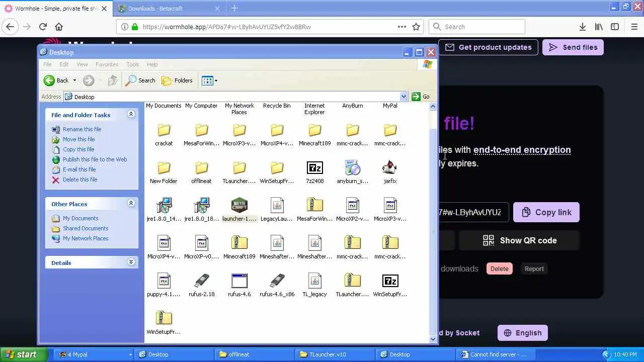Bookmark this page with the star icon
The width and height of the screenshot is (644, 362).
pyautogui.click(x=416, y=27)
